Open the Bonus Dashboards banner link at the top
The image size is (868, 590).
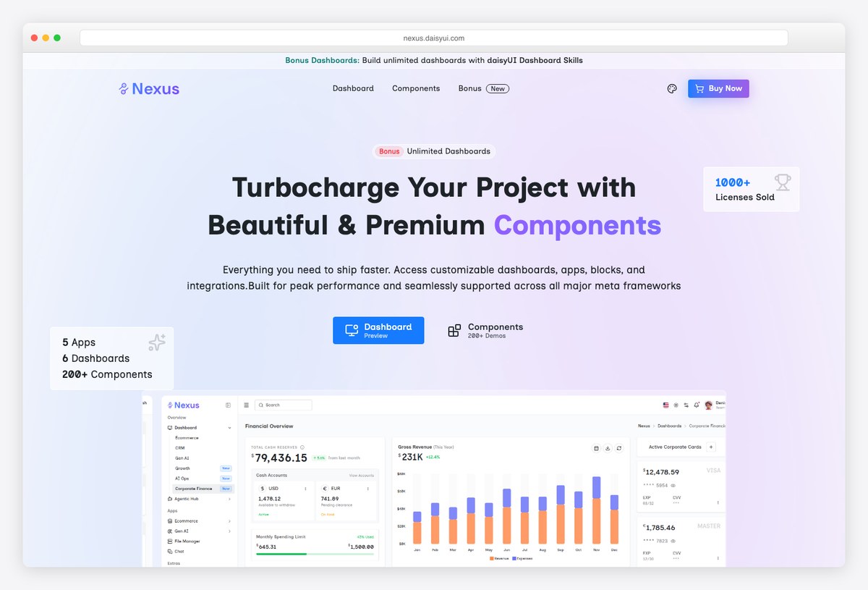[434, 60]
